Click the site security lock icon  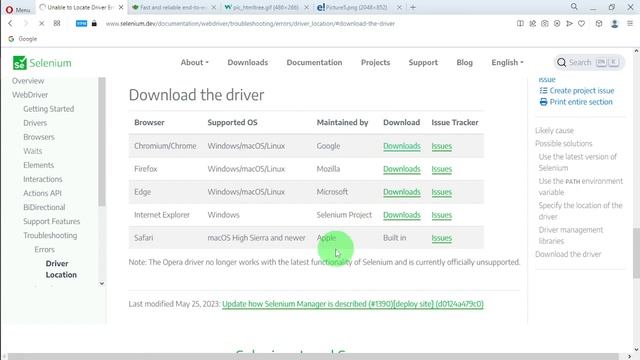point(94,24)
